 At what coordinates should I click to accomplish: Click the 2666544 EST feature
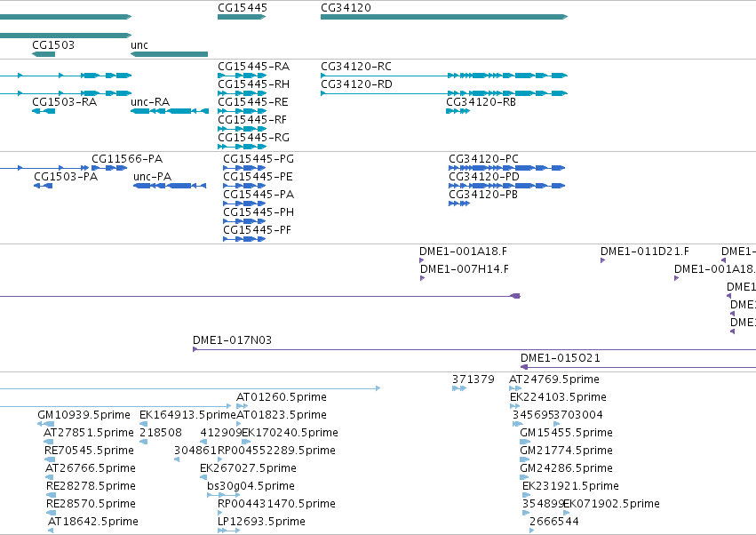point(532,531)
